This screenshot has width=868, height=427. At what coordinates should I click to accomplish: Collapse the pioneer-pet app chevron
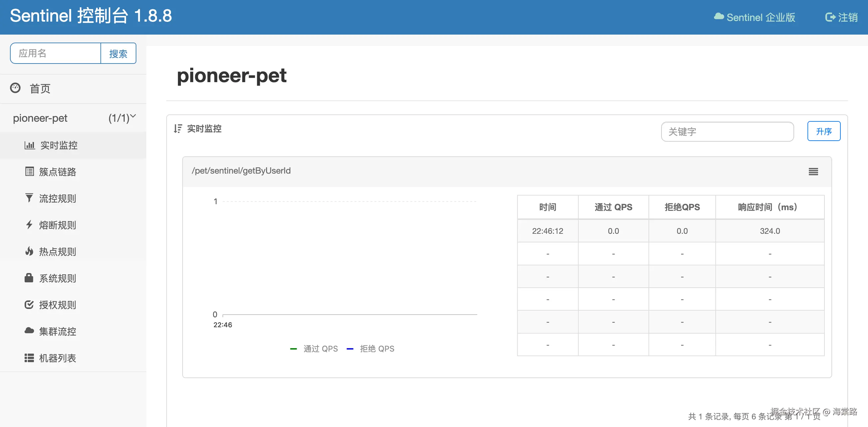point(133,116)
